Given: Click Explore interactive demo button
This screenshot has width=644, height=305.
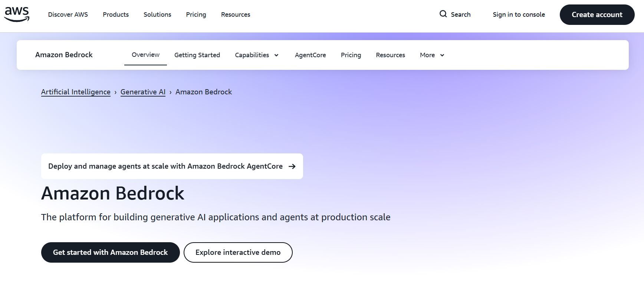Looking at the screenshot, I should [238, 252].
